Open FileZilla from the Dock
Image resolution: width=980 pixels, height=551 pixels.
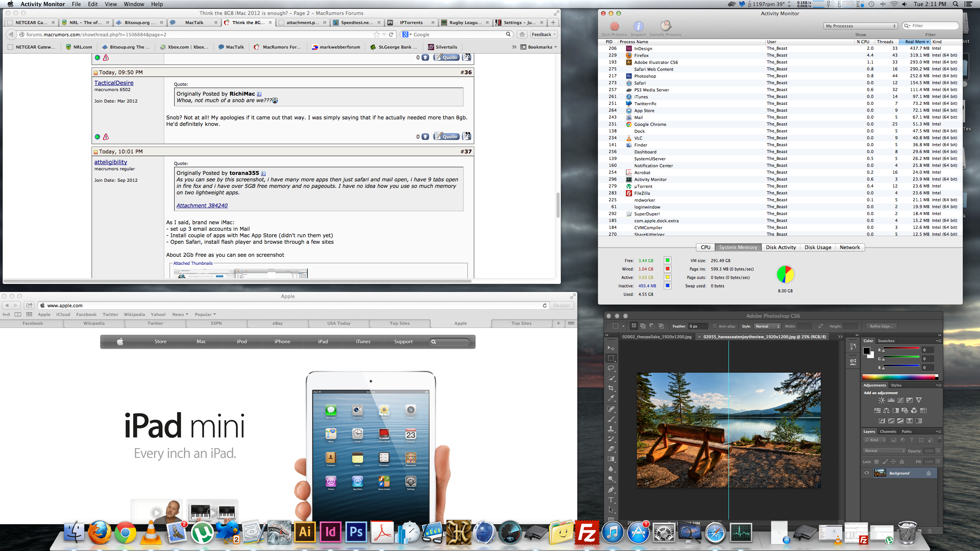(x=587, y=533)
